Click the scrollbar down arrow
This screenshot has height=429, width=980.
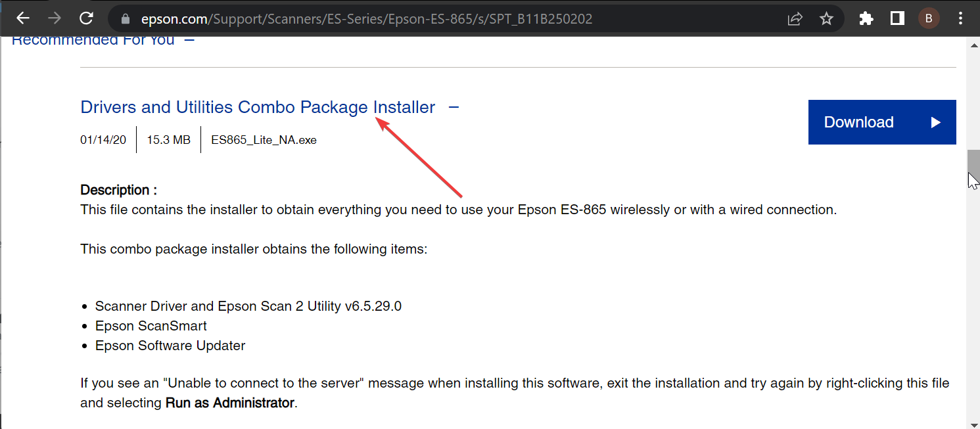click(x=973, y=422)
